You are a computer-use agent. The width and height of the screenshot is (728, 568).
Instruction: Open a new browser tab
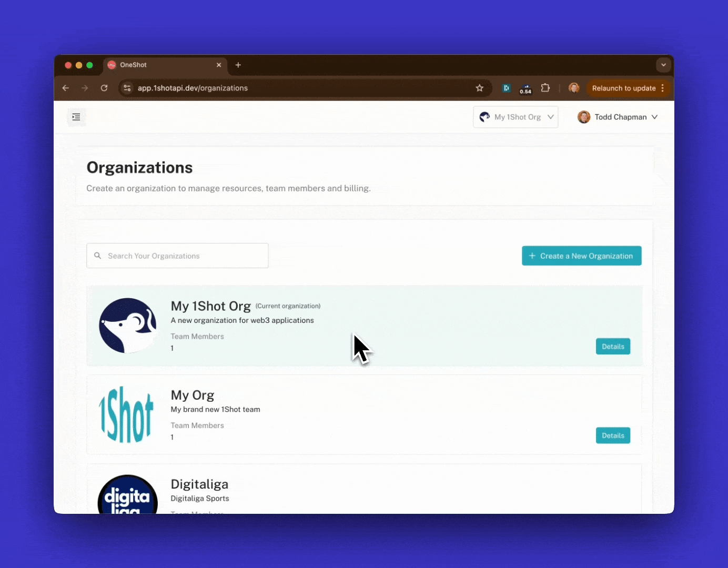pos(238,65)
